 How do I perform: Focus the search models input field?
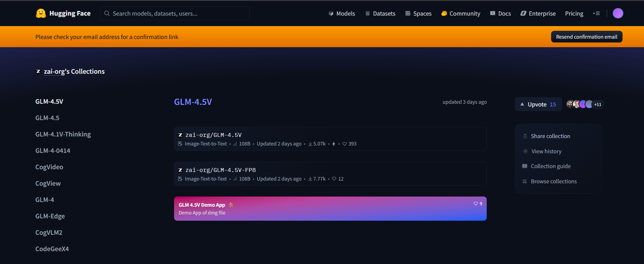click(175, 13)
